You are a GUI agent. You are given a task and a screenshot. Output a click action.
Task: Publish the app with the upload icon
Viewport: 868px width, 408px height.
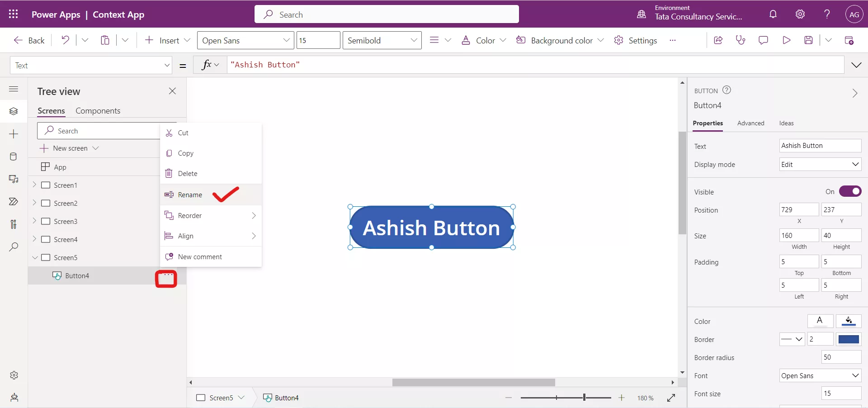pos(850,40)
